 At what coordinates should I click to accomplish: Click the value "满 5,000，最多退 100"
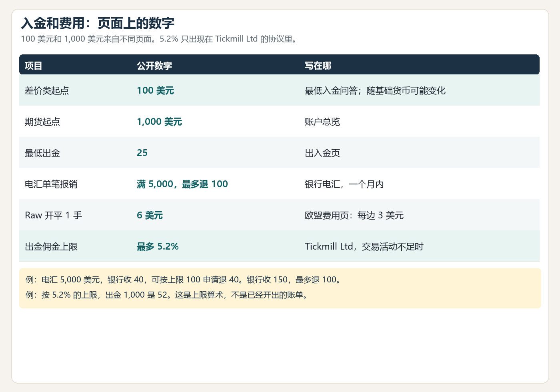coord(182,184)
